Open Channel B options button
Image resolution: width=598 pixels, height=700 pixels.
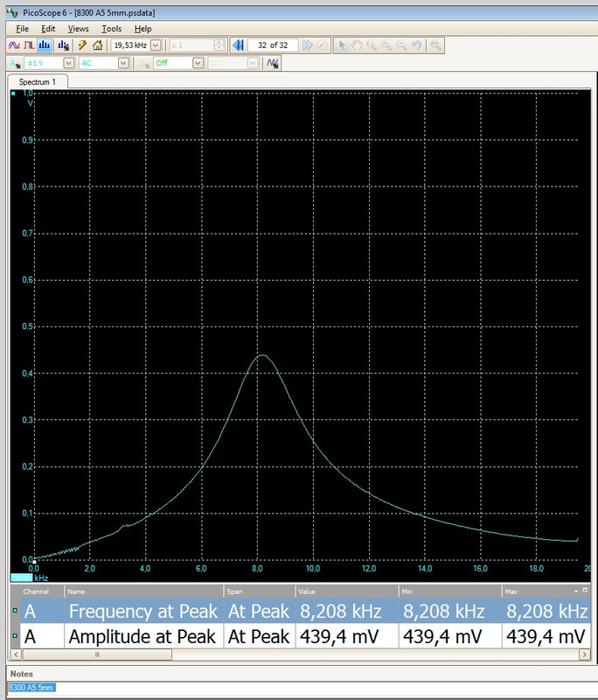[144, 63]
